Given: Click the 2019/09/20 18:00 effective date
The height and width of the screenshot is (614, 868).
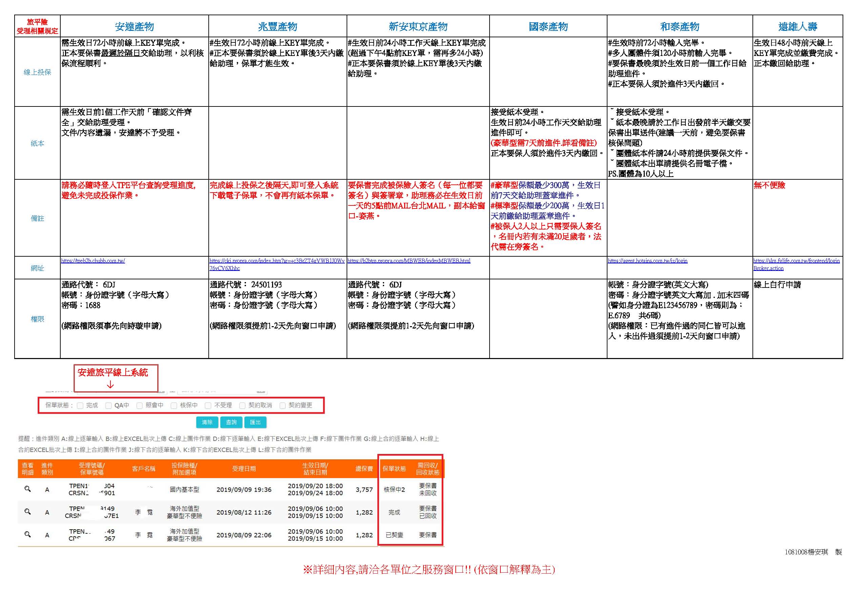Looking at the screenshot, I should pyautogui.click(x=315, y=486).
